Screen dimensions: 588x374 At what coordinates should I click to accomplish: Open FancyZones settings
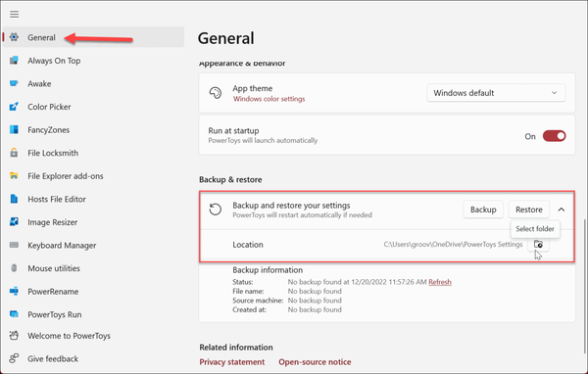[x=94, y=129]
